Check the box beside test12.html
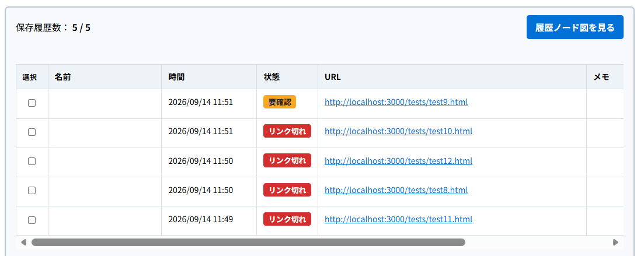Viewport: 644px width, 256px height. click(x=32, y=161)
